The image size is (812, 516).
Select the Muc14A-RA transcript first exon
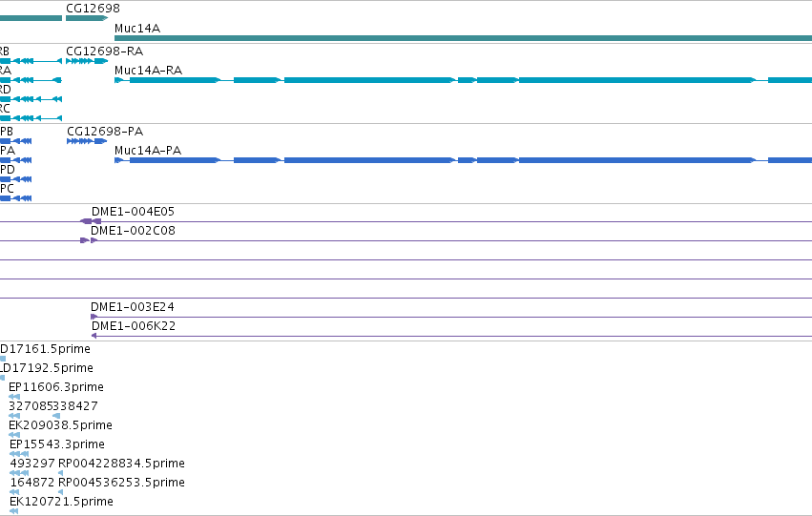pos(118,80)
